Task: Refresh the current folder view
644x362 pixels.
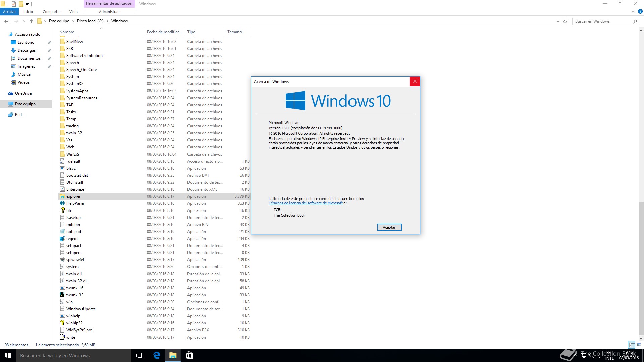Action: click(565, 21)
